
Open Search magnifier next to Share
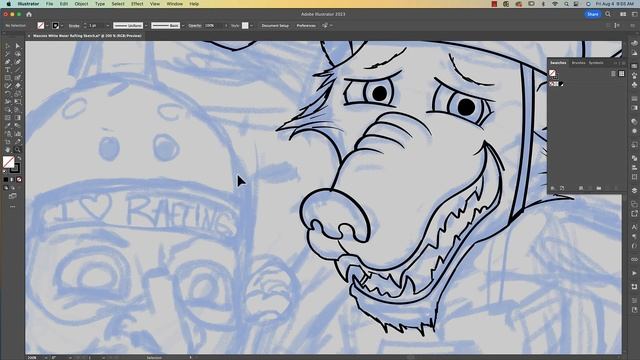click(x=608, y=14)
